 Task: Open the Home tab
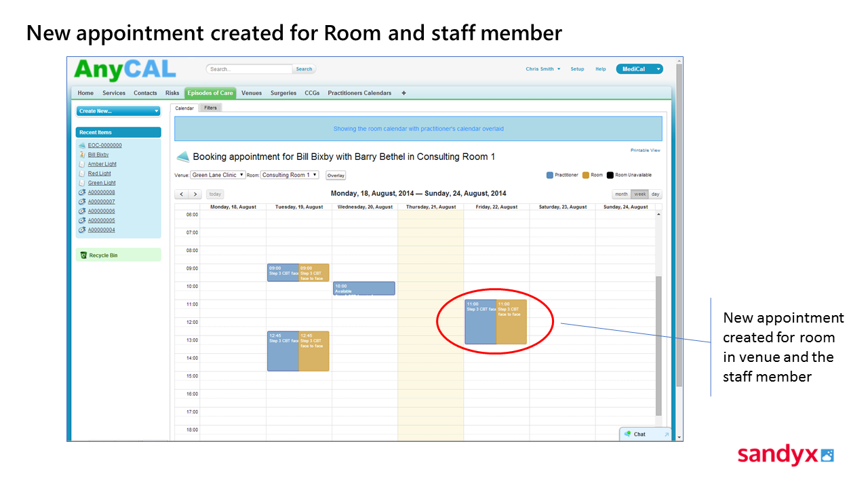point(85,93)
